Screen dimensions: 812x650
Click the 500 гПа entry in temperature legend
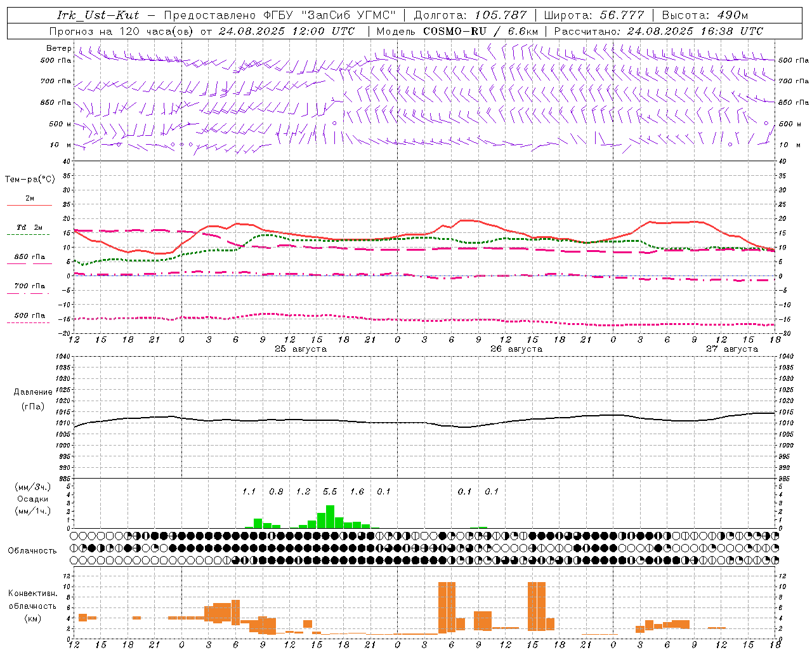tap(30, 315)
